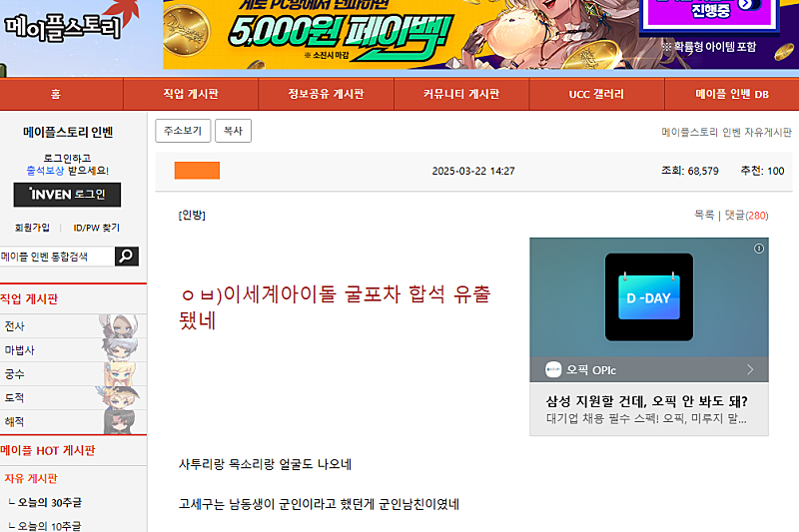Click the 목록 link above the post

point(704,216)
